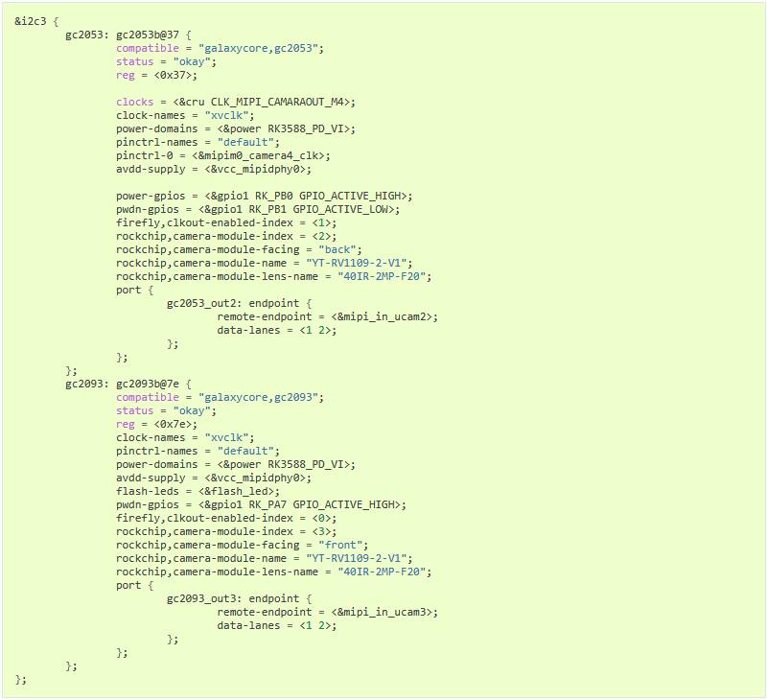
Task: Click the remote-endpoint <&mipi_in_ucam2> line
Action: pos(328,317)
